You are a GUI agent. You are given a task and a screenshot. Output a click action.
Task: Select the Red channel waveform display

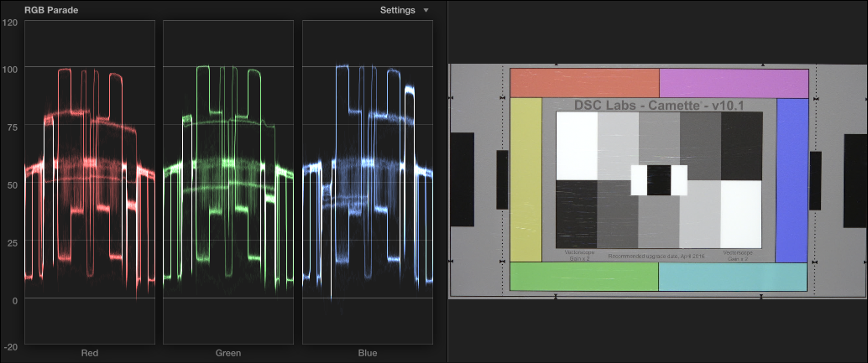(90, 182)
